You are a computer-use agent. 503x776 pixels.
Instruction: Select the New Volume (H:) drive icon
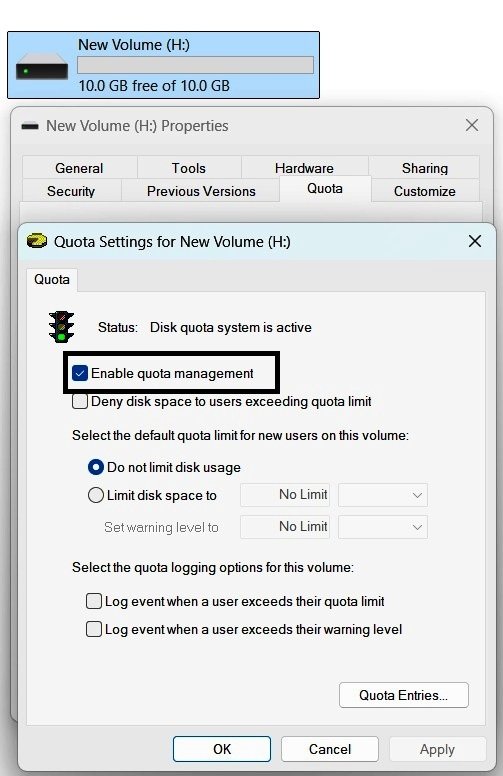point(42,66)
